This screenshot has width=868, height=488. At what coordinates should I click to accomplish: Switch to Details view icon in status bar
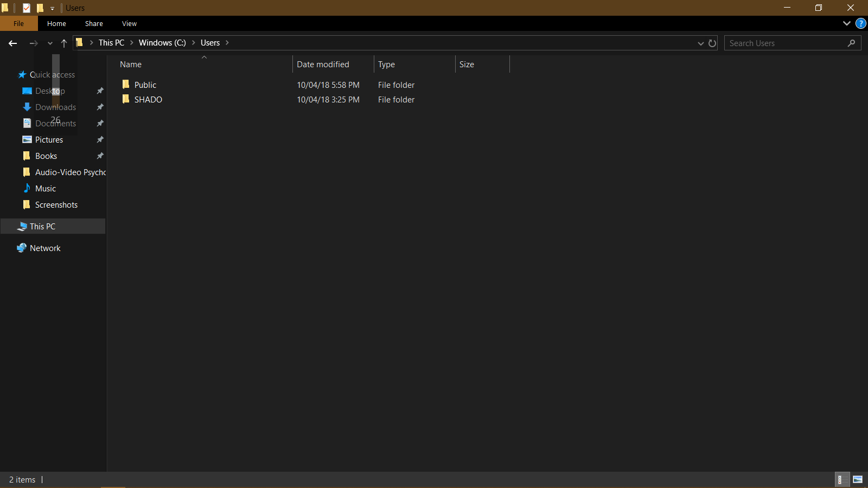[x=841, y=479]
